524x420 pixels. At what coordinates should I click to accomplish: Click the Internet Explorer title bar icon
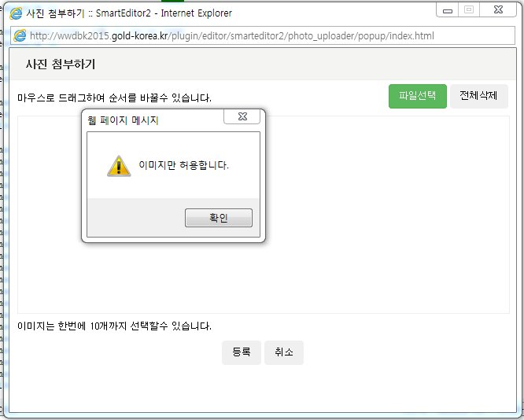pyautogui.click(x=16, y=13)
